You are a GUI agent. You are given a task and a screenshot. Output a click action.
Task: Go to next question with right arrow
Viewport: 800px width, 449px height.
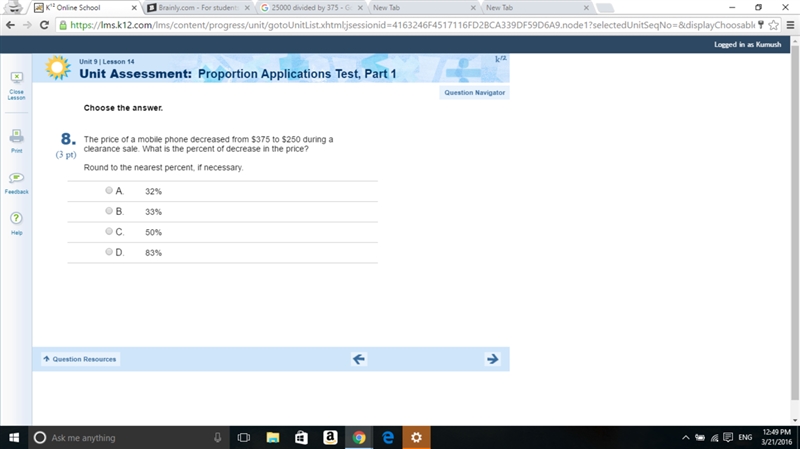click(x=492, y=359)
